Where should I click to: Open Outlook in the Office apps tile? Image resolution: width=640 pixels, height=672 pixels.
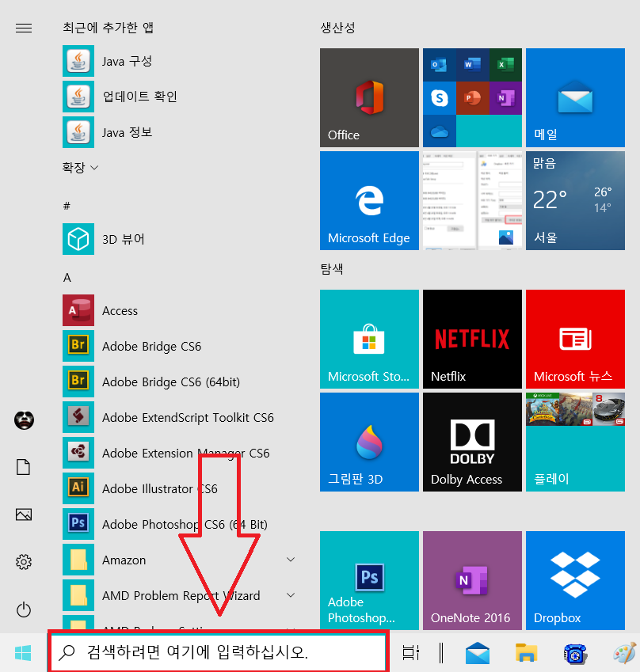tap(440, 65)
